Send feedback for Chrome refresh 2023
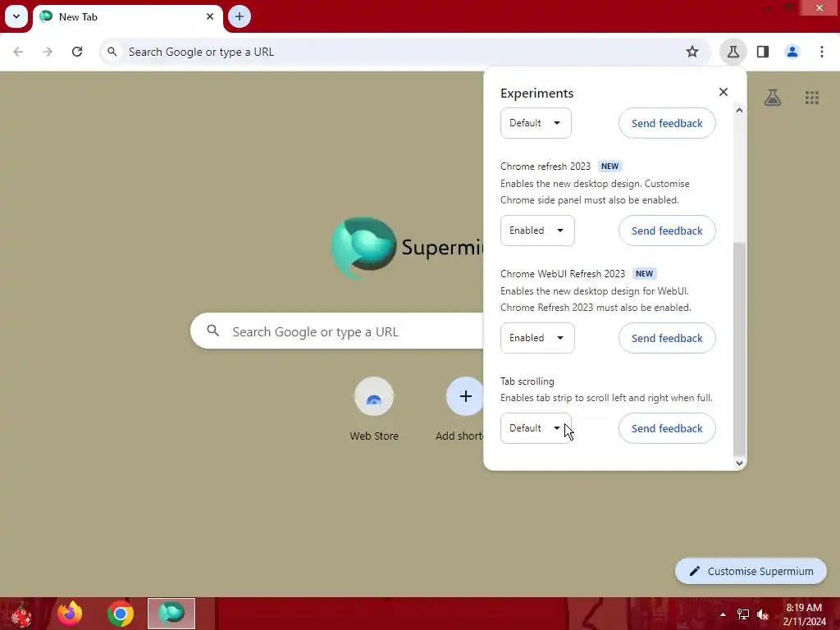 point(667,231)
